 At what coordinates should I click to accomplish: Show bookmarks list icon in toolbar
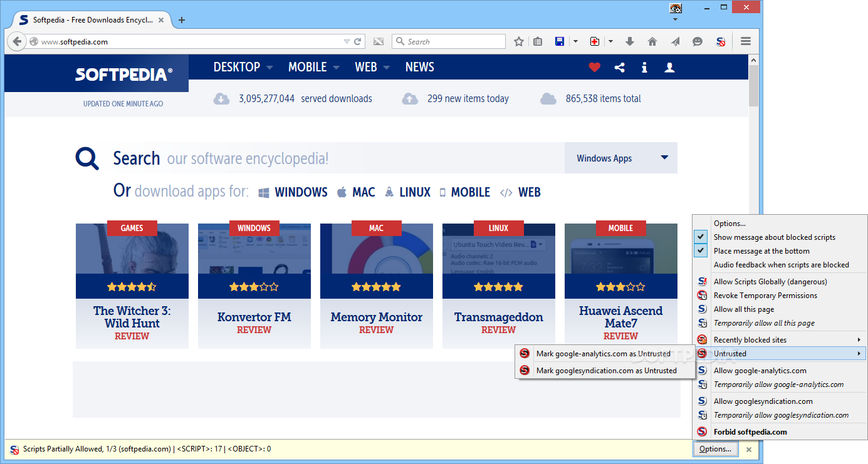tap(538, 42)
